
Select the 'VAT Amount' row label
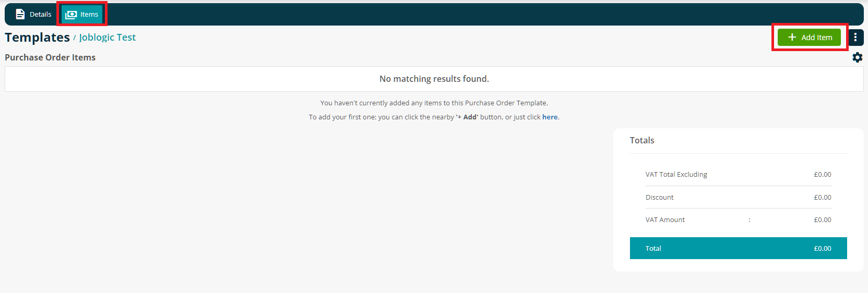click(x=665, y=219)
